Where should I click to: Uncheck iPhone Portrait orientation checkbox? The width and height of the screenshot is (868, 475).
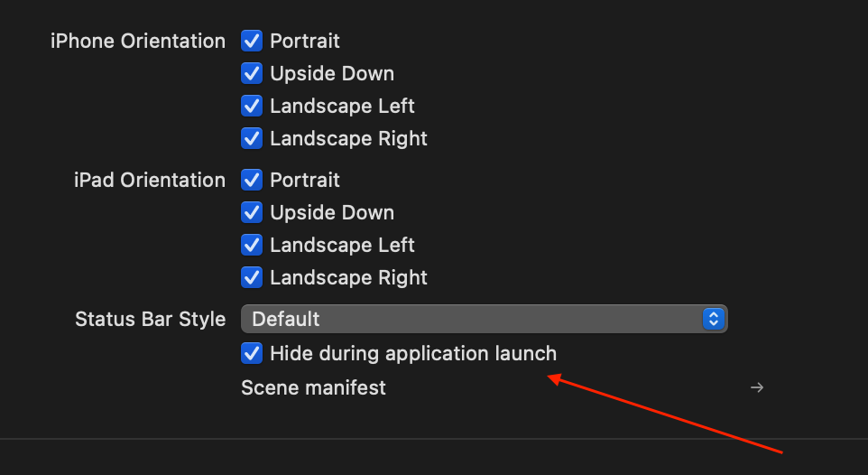click(x=252, y=41)
